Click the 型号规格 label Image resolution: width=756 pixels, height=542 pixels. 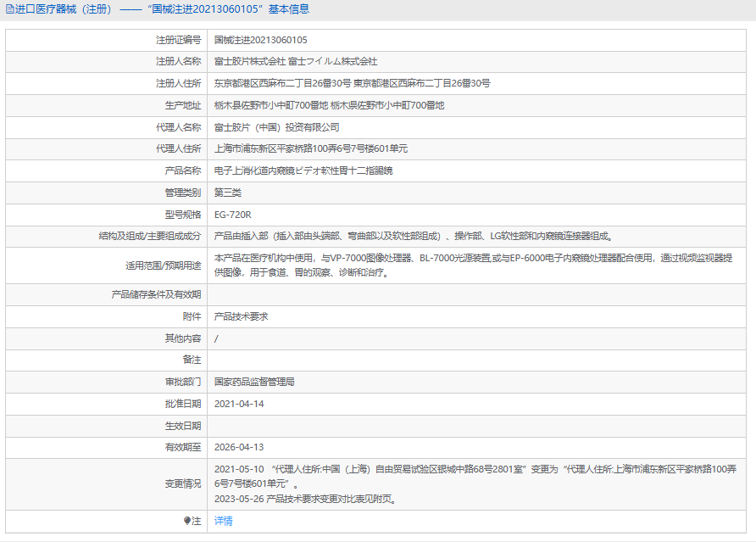pyautogui.click(x=183, y=215)
